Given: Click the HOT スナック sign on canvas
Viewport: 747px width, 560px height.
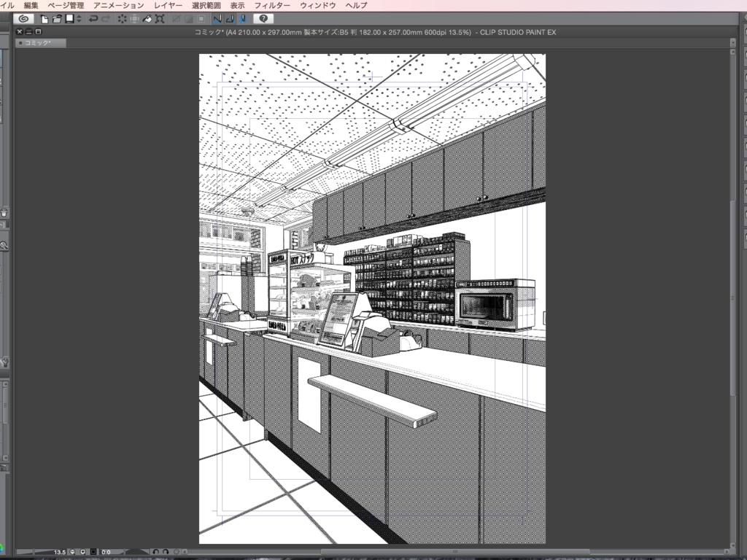Looking at the screenshot, I should [x=303, y=259].
